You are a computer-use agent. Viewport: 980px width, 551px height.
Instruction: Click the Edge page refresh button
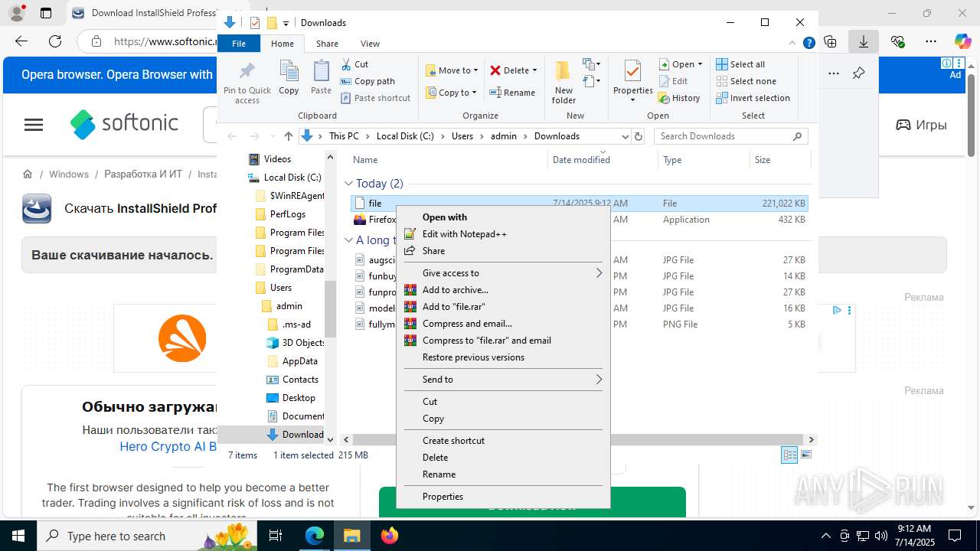click(x=55, y=41)
